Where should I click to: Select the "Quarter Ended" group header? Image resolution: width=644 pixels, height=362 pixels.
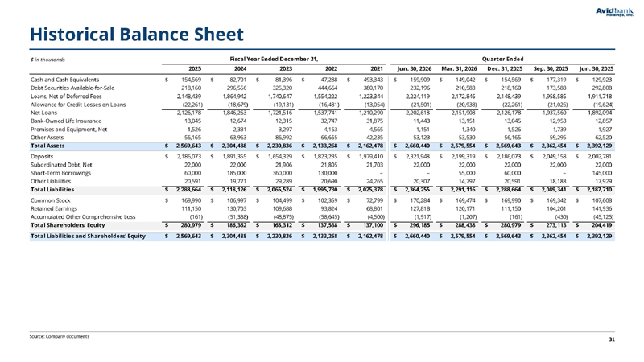coord(502,59)
